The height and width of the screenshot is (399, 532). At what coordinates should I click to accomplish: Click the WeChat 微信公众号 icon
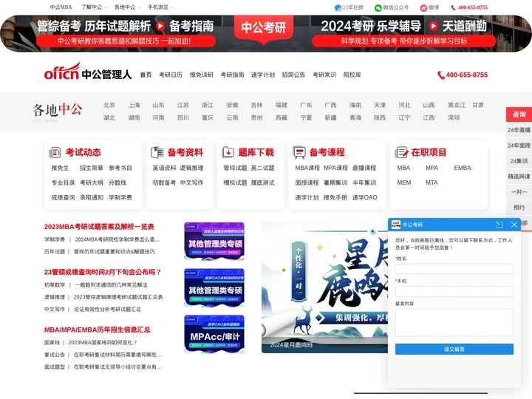(x=378, y=8)
